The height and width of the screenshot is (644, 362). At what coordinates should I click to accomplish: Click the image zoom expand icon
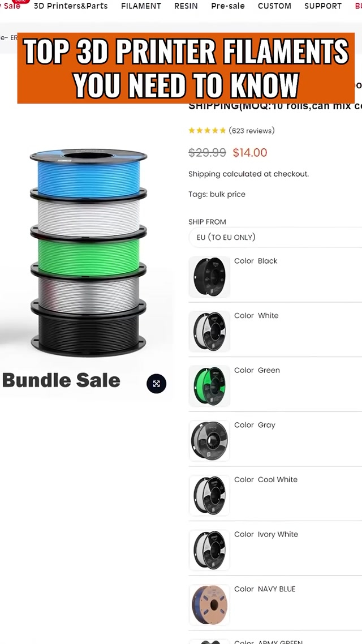[156, 384]
